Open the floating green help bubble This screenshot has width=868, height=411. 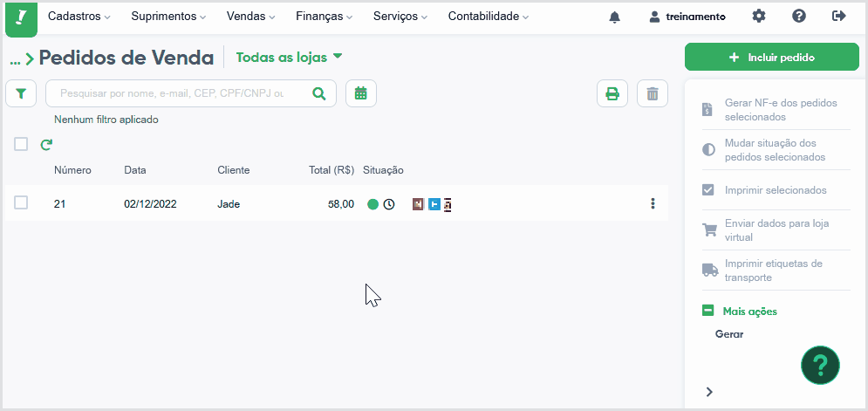(820, 365)
